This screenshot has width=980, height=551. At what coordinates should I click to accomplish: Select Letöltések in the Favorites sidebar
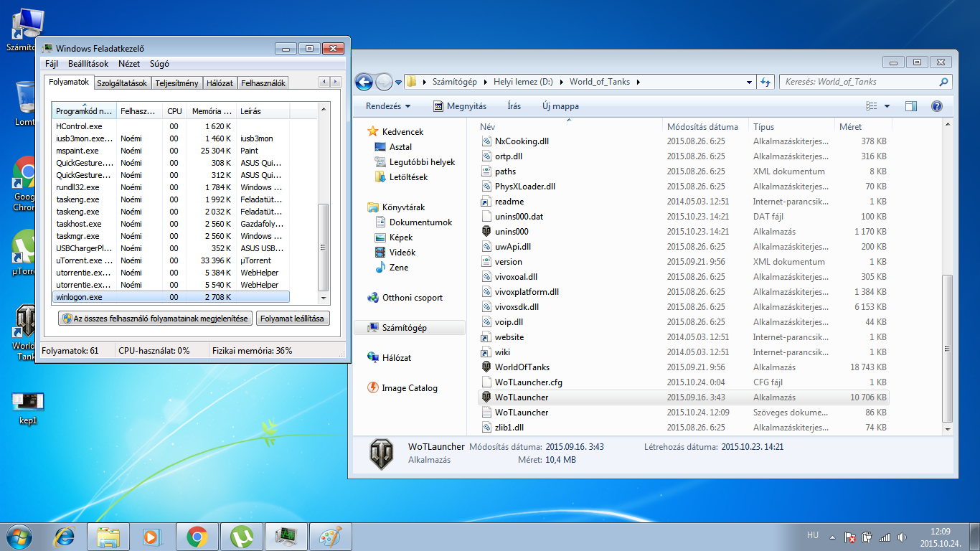(x=408, y=177)
